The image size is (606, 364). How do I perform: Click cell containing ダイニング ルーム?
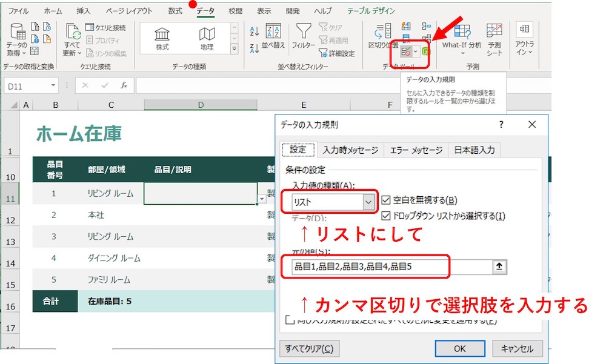click(111, 258)
